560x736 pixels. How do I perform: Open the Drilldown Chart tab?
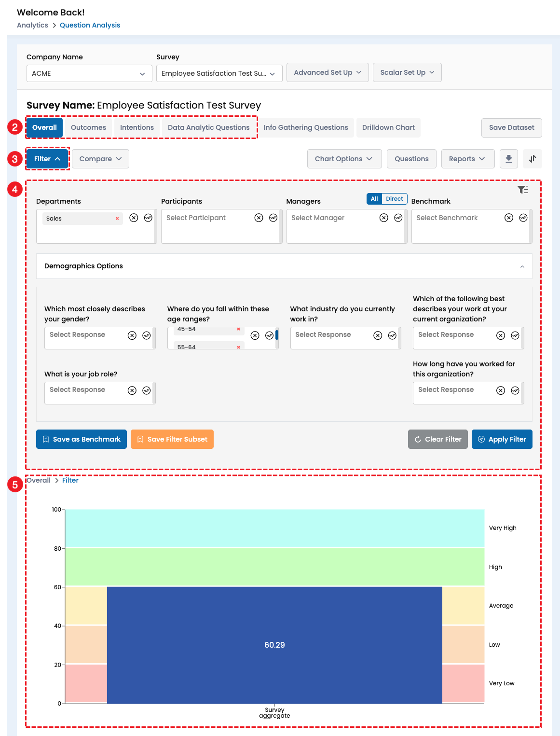[x=388, y=127]
